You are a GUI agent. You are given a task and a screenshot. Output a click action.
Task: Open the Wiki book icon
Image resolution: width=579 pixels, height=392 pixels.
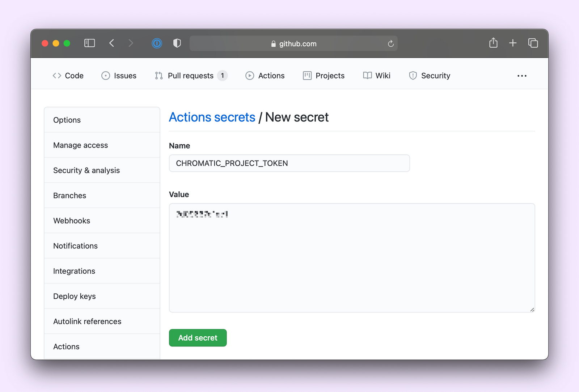click(x=367, y=76)
